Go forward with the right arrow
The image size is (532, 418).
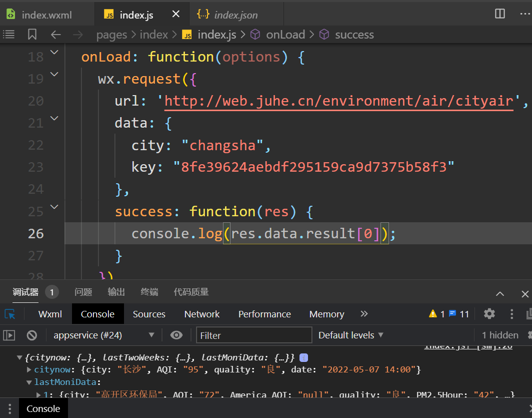78,35
